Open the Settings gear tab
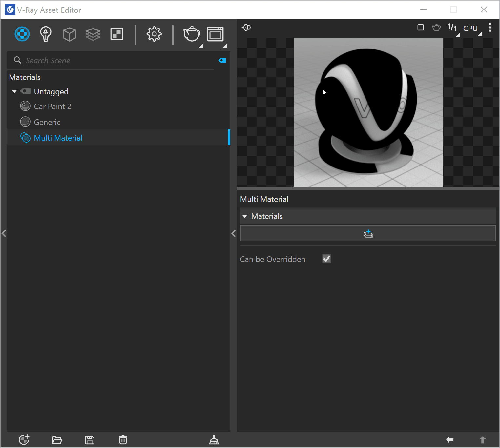The image size is (500, 448). 154,34
